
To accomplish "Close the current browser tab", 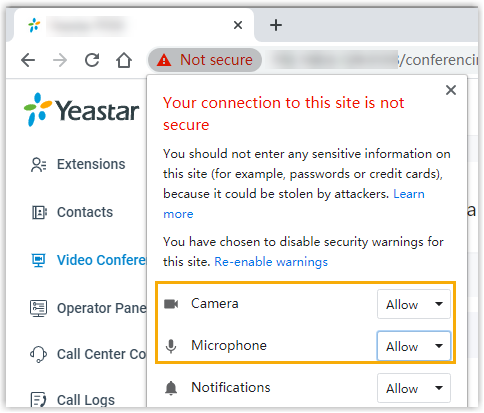I will coord(238,25).
